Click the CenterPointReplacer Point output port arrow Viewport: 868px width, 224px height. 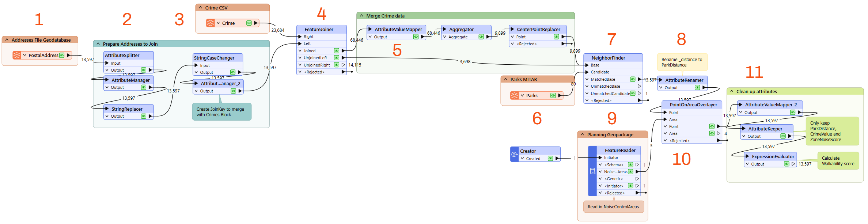(563, 37)
